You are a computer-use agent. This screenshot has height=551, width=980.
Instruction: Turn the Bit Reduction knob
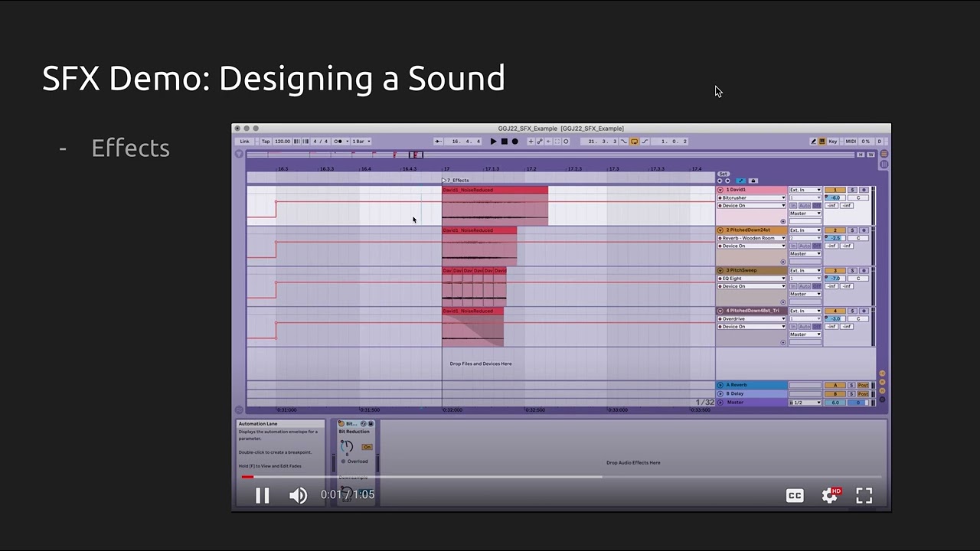pyautogui.click(x=347, y=446)
